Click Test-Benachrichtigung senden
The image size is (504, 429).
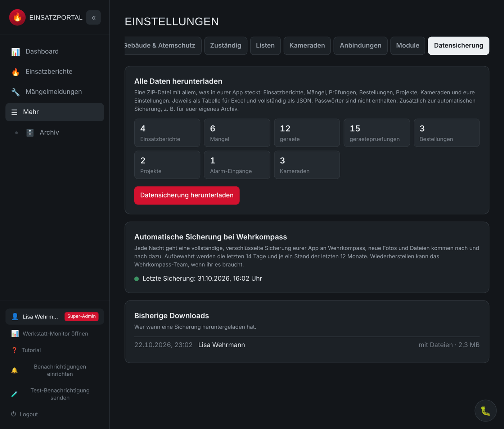pyautogui.click(x=60, y=394)
